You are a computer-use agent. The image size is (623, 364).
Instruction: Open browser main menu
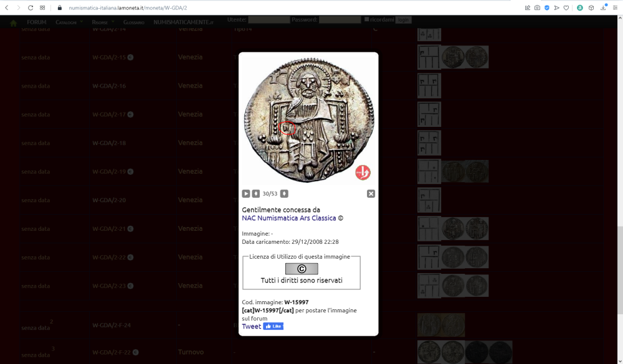(x=614, y=7)
